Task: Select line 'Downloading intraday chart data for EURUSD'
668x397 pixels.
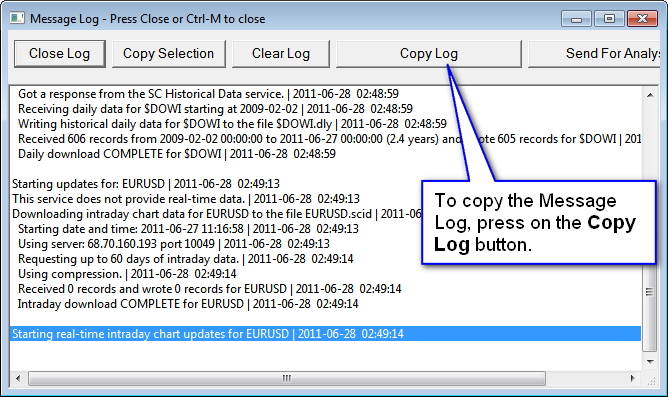Action: point(216,214)
